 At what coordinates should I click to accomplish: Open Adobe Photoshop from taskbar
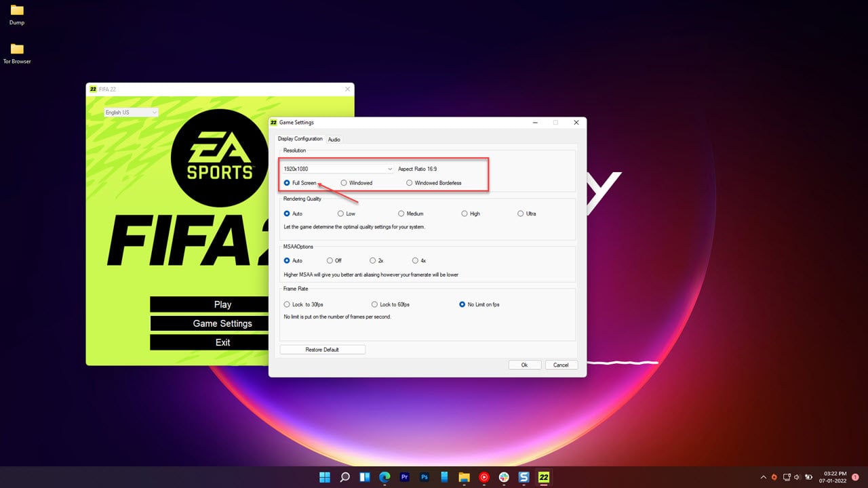tap(425, 477)
